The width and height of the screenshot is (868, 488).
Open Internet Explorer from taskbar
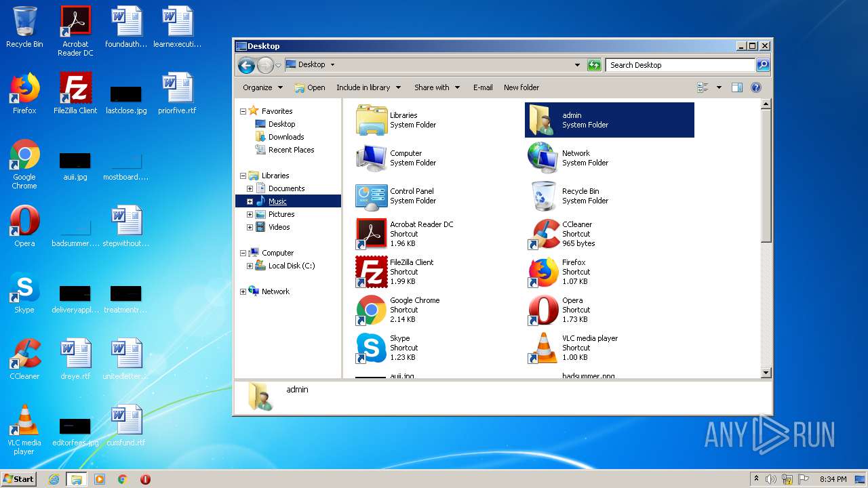[54, 479]
